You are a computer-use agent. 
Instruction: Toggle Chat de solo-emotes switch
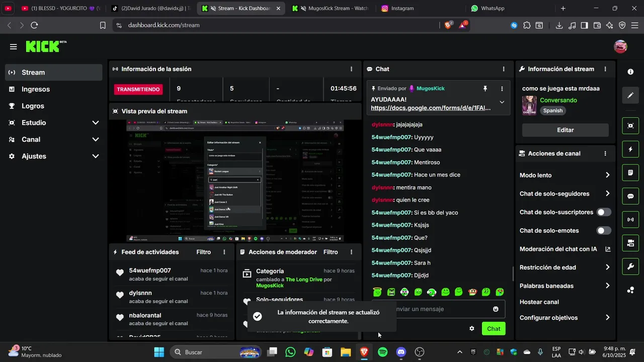[604, 230]
